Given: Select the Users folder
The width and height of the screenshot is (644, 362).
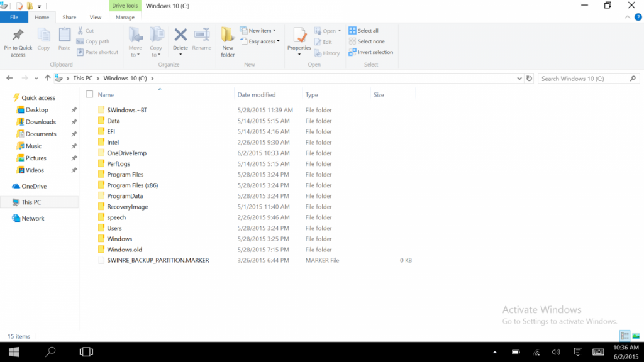Looking at the screenshot, I should [114, 228].
